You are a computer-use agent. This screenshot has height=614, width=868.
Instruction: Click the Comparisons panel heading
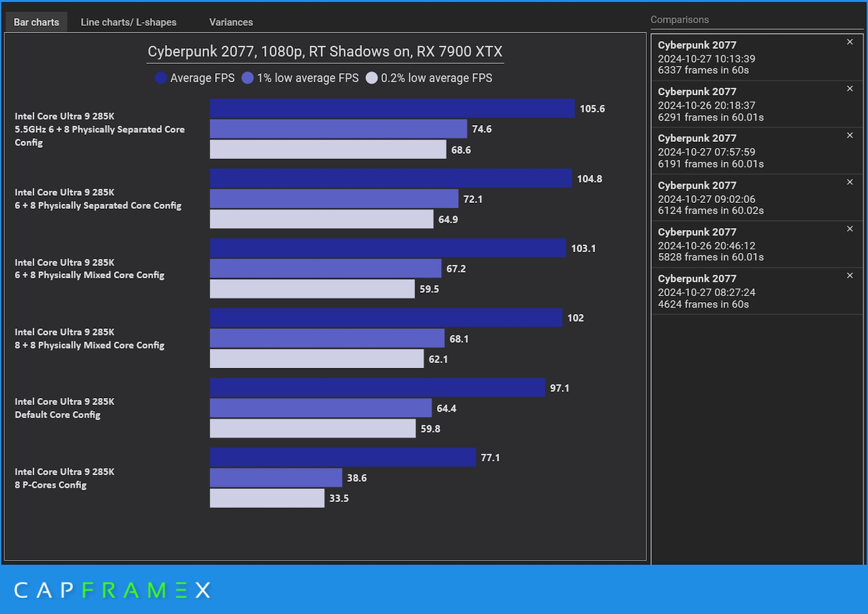[679, 19]
